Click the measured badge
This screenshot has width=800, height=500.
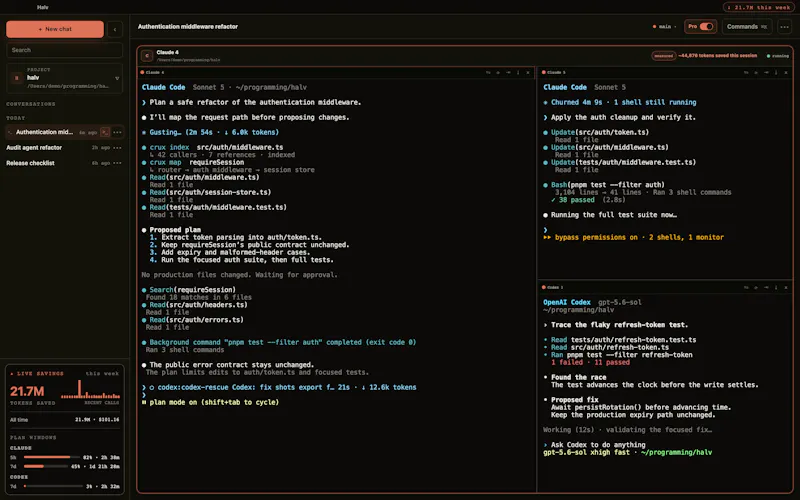click(x=663, y=56)
